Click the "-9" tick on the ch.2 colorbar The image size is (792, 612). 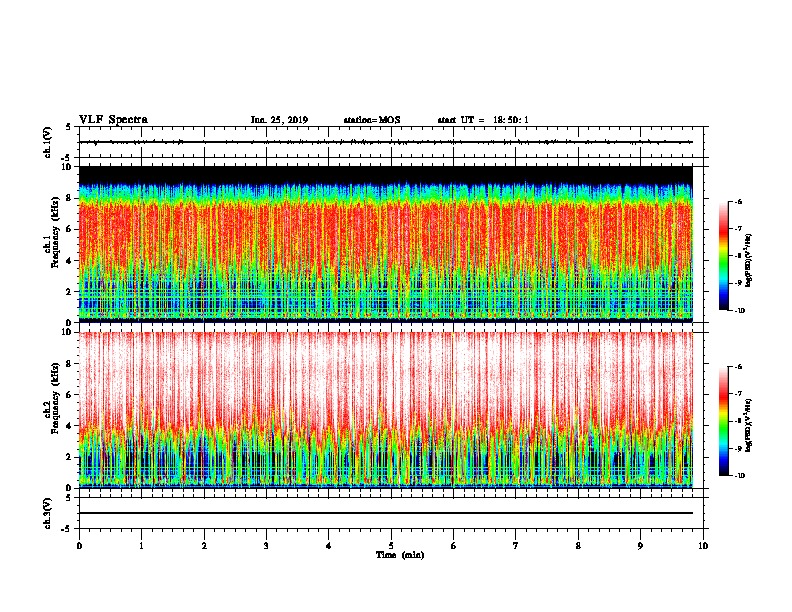pos(738,448)
